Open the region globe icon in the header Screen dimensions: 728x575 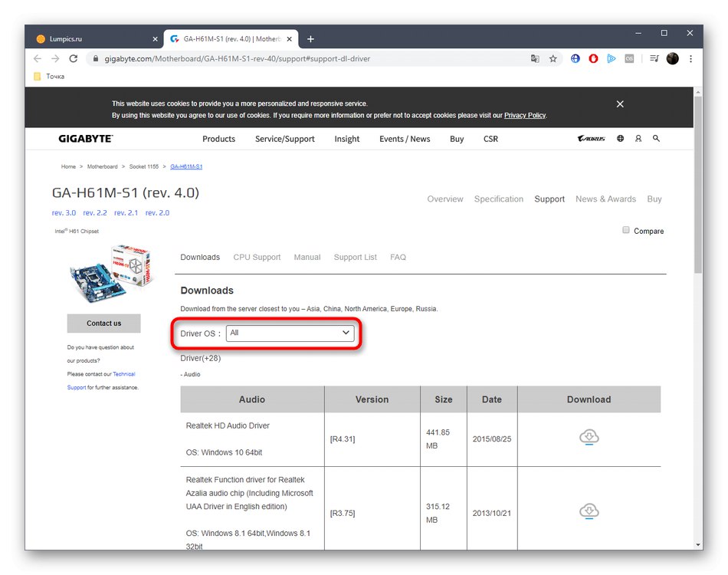(x=620, y=139)
